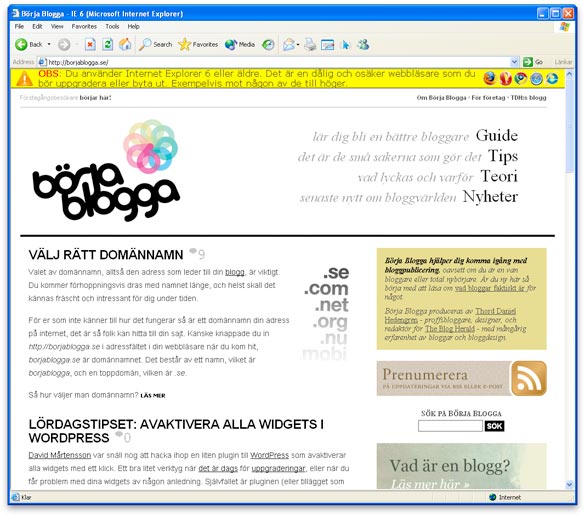
Task: Open 'vad bloggar faktiskt är' sidebar link
Action: pos(489,288)
